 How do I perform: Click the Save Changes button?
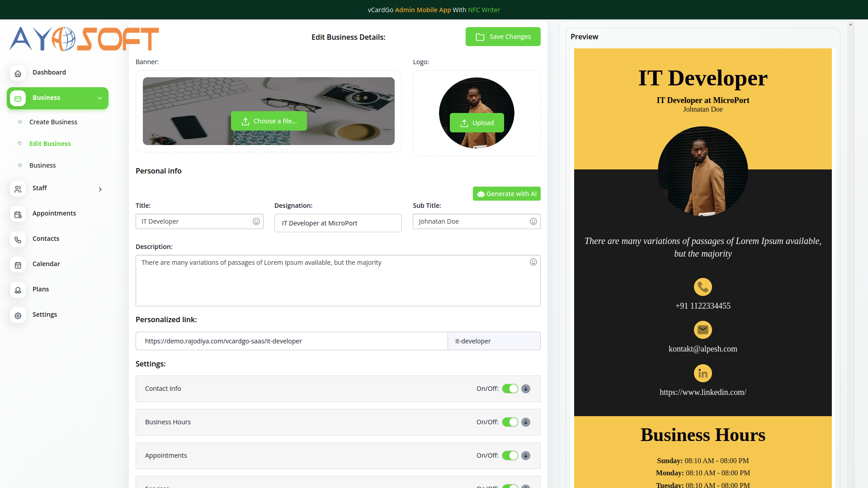[x=503, y=37]
